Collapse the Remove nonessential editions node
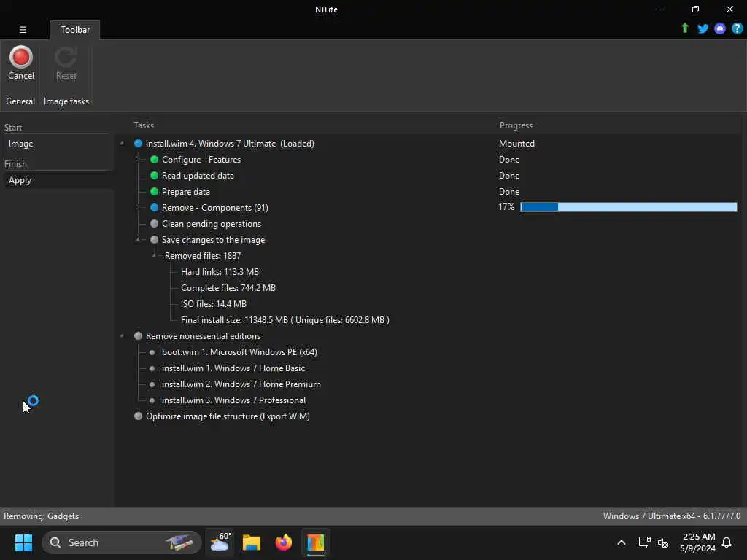 122,335
